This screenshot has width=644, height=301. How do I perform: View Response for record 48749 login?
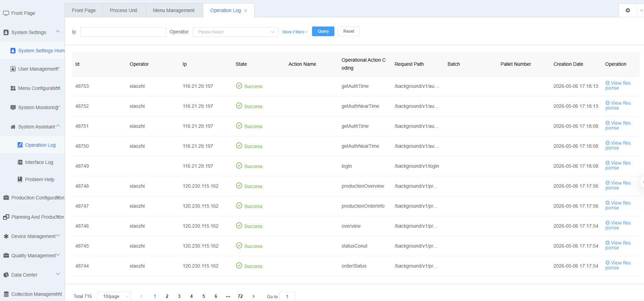618,165
